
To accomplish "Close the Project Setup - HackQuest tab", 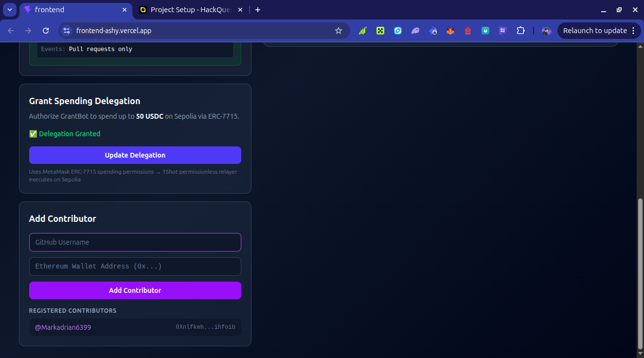I will (x=240, y=10).
